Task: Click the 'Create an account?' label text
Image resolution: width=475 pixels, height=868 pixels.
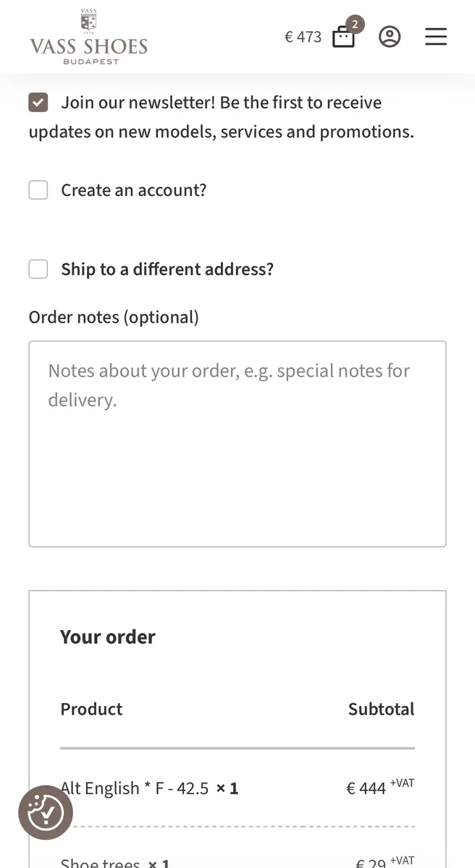Action: 133,190
